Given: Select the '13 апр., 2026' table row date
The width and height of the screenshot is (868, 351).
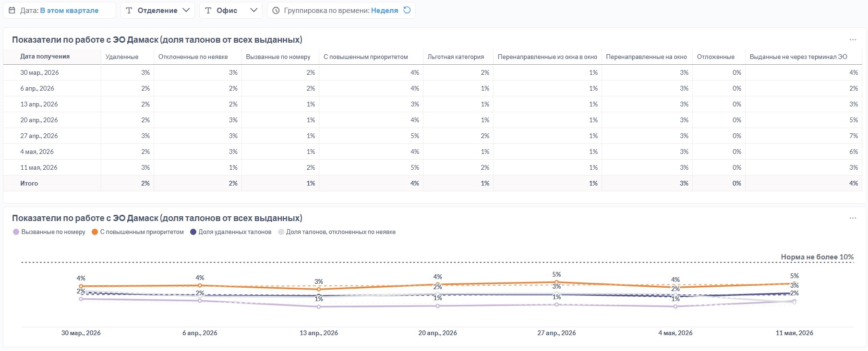Looking at the screenshot, I should click(39, 104).
